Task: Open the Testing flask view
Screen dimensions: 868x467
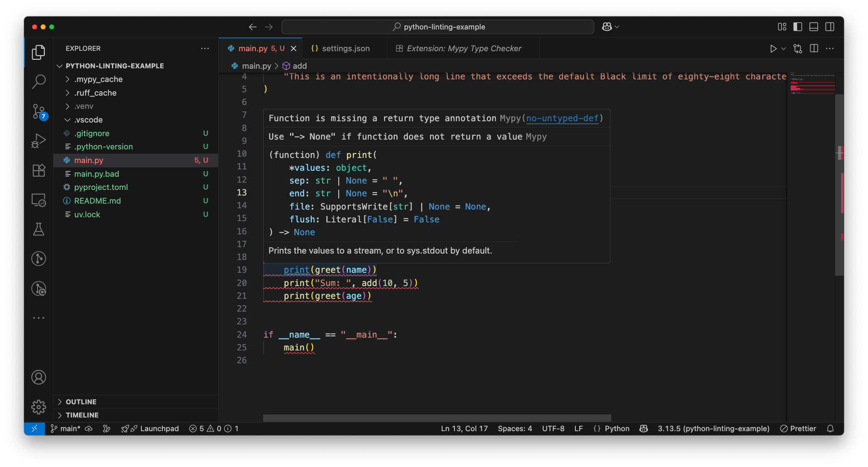Action: (x=38, y=229)
